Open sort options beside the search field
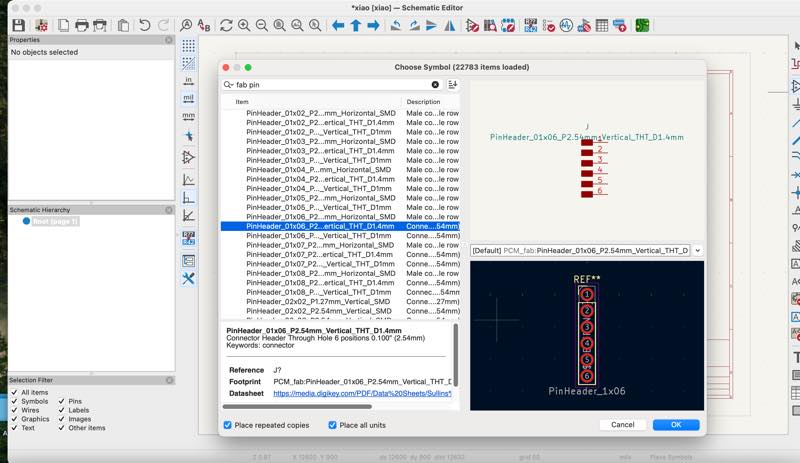Viewport: 800px width, 463px height. pos(453,84)
